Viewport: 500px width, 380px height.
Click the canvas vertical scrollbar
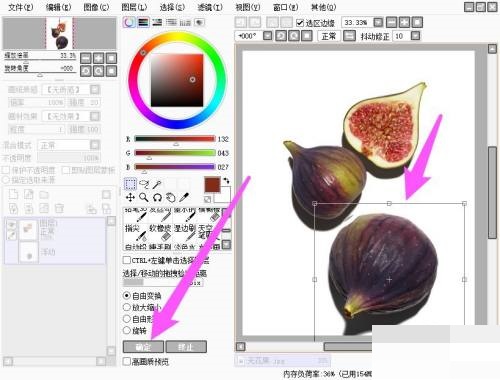click(492, 192)
